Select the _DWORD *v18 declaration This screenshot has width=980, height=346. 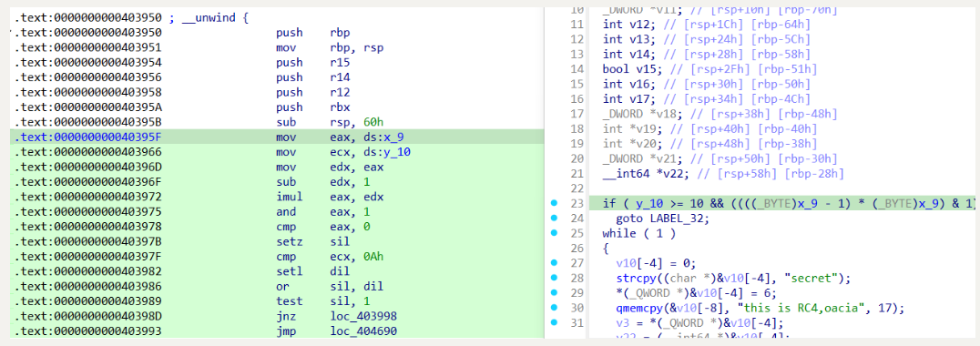pyautogui.click(x=720, y=114)
